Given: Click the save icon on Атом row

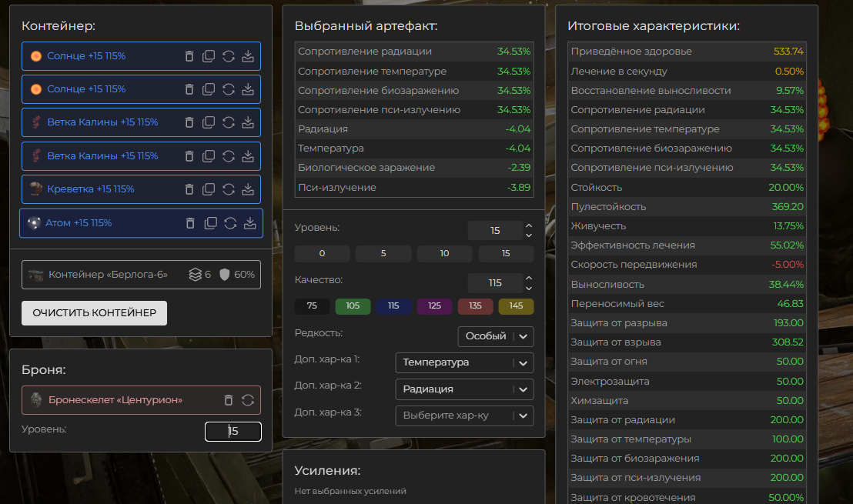Looking at the screenshot, I should [249, 223].
